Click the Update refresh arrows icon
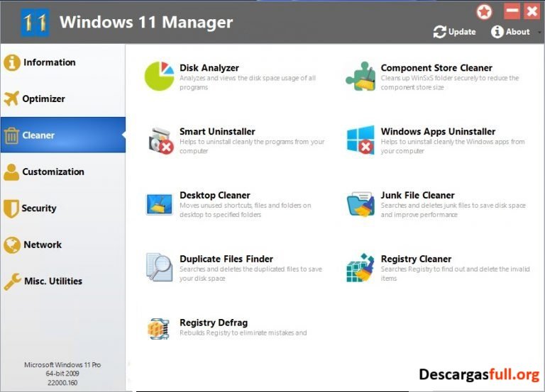The image size is (545, 392). tap(440, 32)
